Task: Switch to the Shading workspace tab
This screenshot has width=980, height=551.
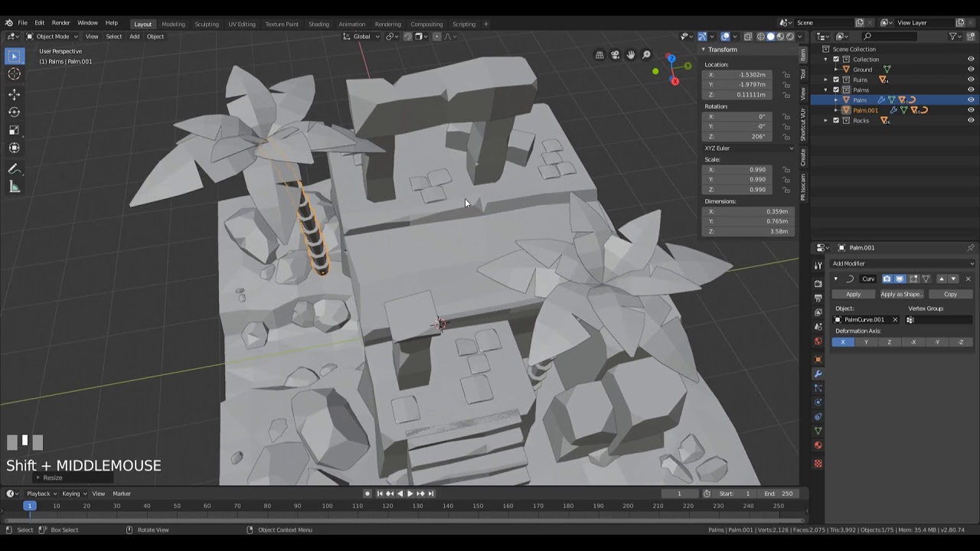Action: pos(318,24)
